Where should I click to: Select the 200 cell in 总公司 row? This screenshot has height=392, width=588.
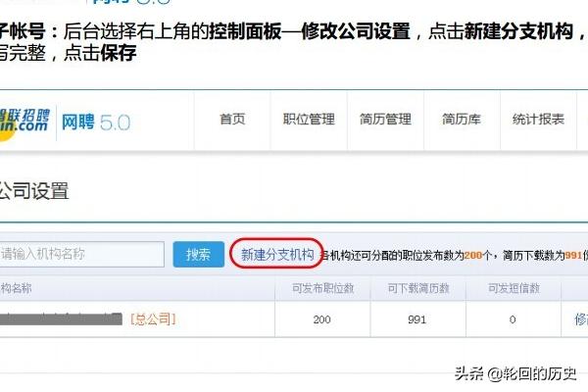point(322,319)
